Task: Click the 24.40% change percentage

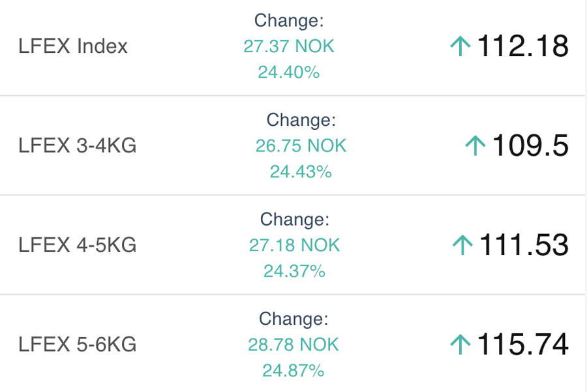Action: (x=289, y=72)
